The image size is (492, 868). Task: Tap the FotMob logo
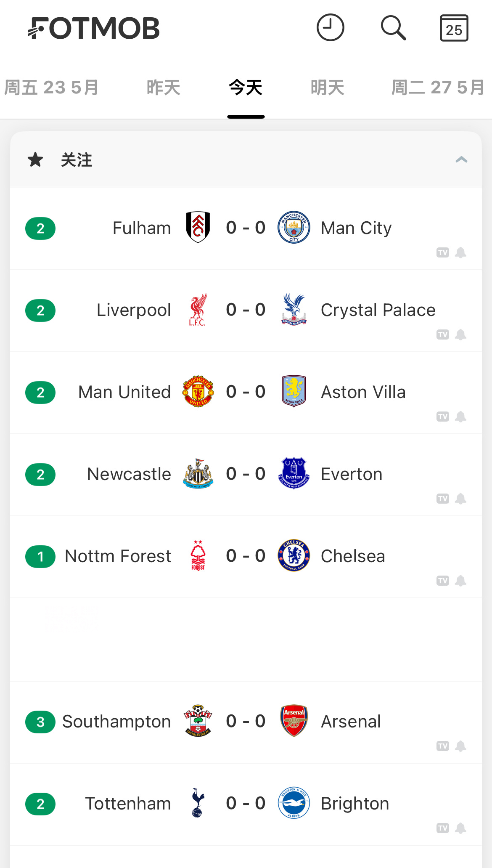coord(94,28)
